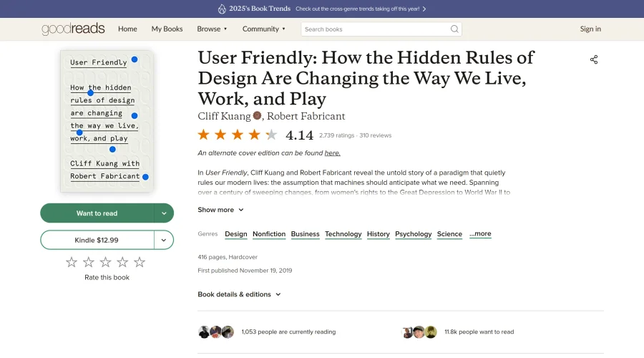Rate this book five stars
This screenshot has height=358, width=644.
(x=140, y=262)
